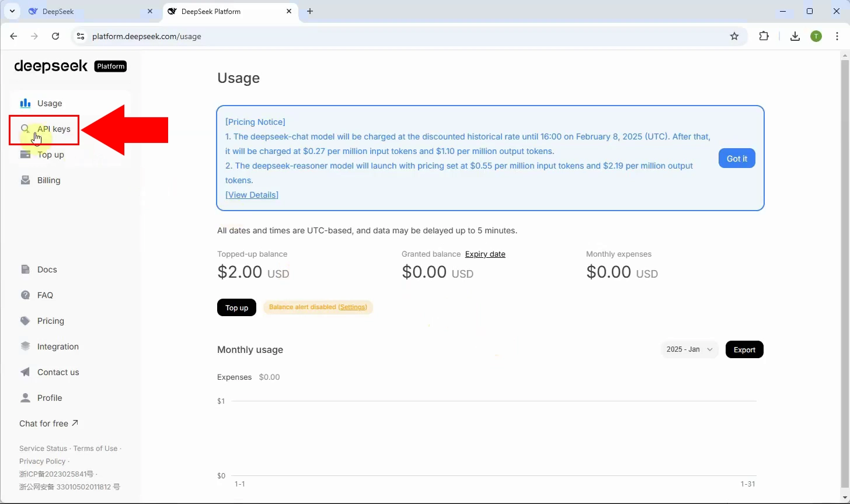850x504 pixels.
Task: Open the tab search dropdown arrow
Action: pyautogui.click(x=12, y=11)
